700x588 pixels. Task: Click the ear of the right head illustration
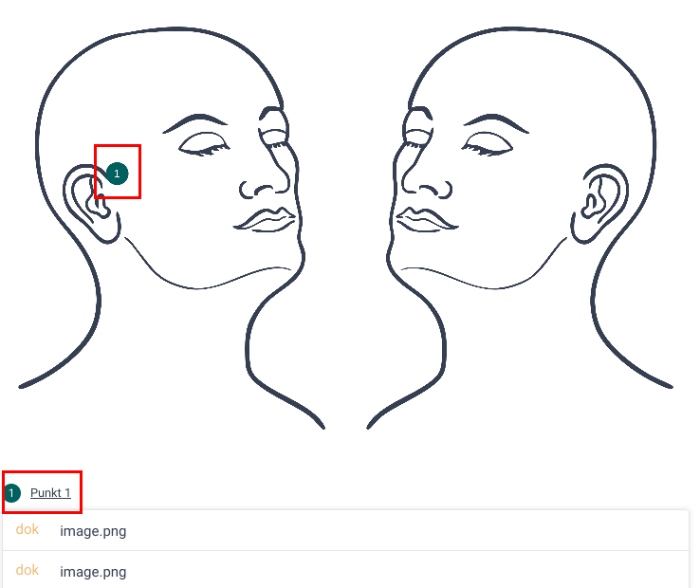point(599,203)
